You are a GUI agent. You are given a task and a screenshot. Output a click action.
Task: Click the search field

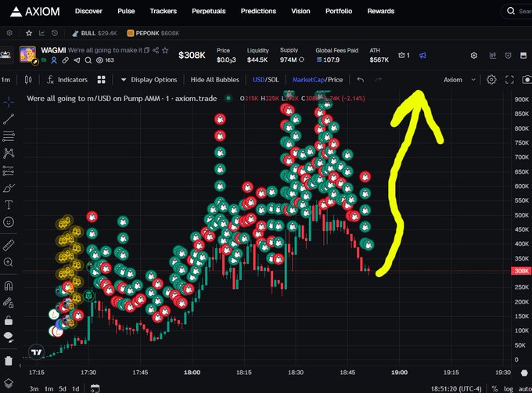click(x=517, y=11)
